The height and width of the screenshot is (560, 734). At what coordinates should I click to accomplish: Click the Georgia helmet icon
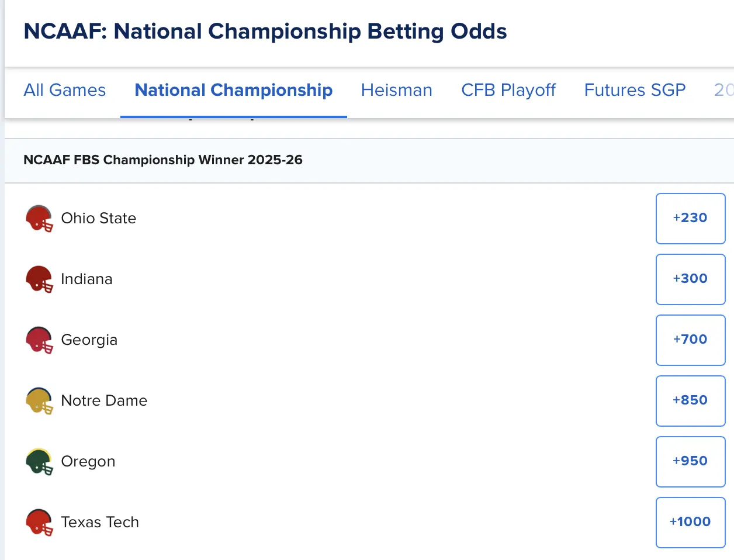[x=39, y=340]
